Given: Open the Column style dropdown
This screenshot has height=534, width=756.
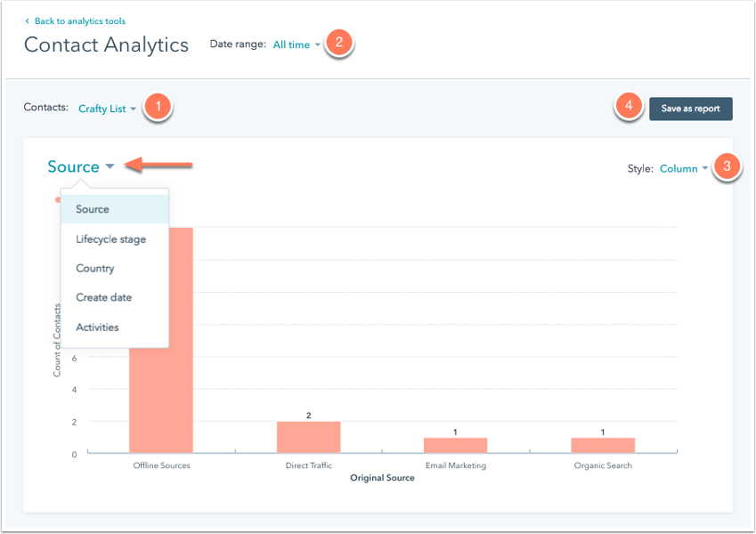Looking at the screenshot, I should pos(684,168).
